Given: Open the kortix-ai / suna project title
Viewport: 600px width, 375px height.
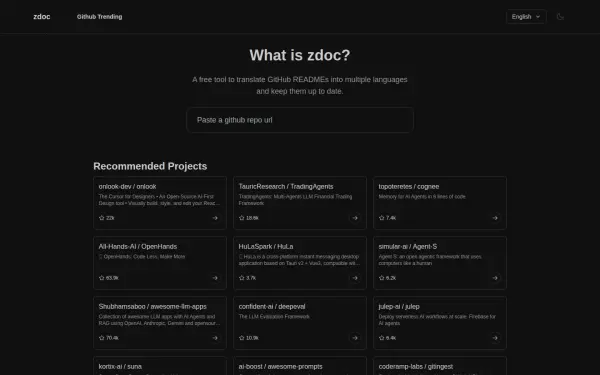Looking at the screenshot, I should coord(120,367).
